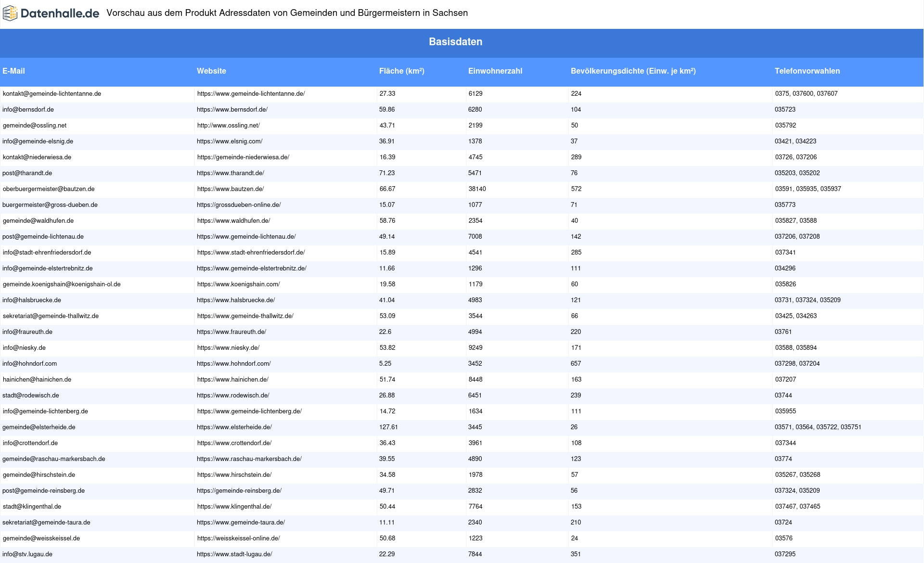Select population value 7764 for Klingenthal

click(x=475, y=507)
